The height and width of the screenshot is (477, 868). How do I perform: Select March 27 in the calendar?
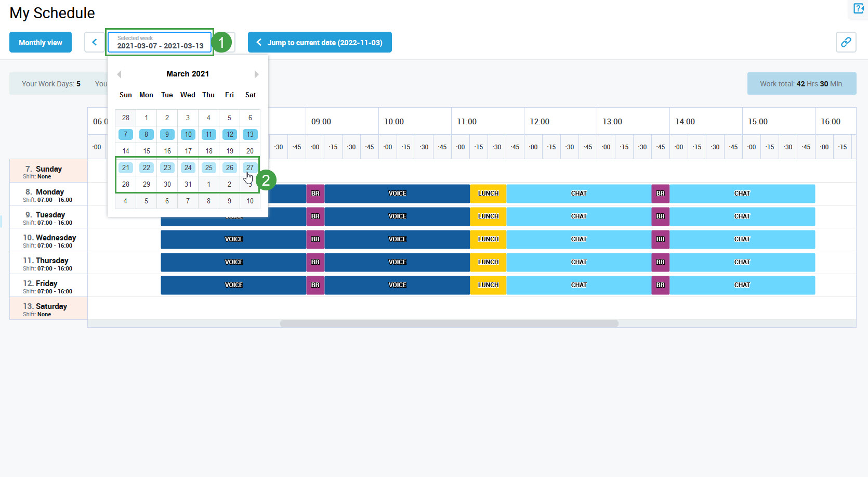(250, 167)
